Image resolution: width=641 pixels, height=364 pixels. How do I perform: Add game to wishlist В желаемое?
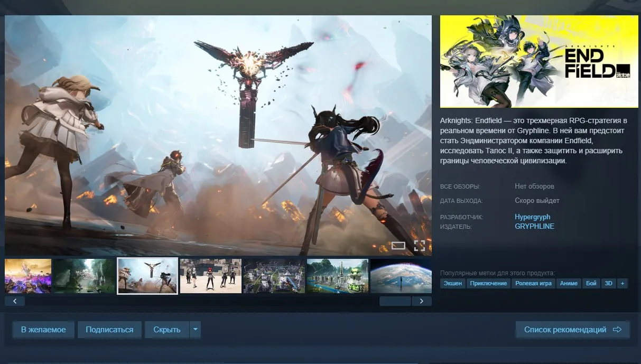(43, 330)
